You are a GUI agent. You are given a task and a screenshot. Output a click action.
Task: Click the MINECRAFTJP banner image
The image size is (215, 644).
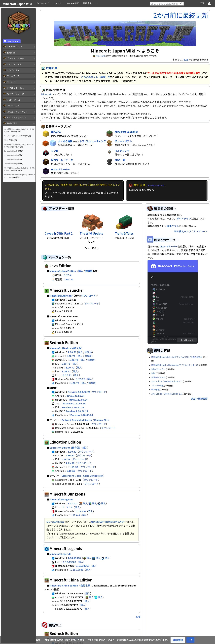(x=125, y=33)
